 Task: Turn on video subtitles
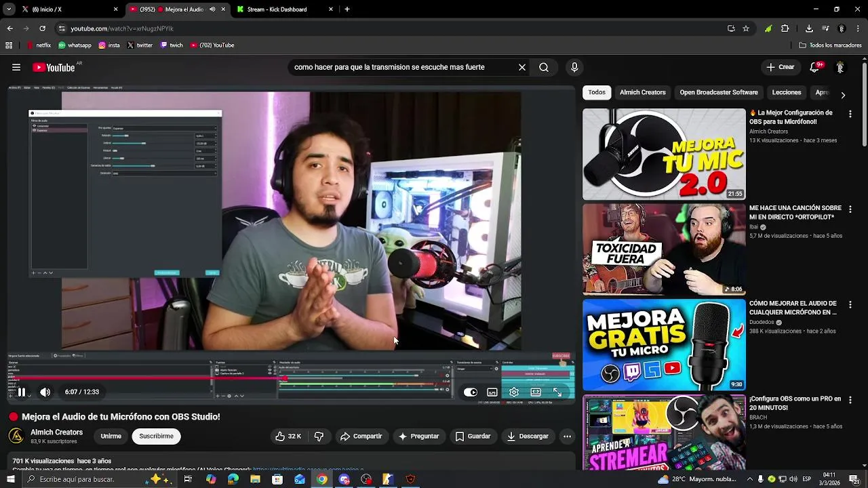point(492,392)
